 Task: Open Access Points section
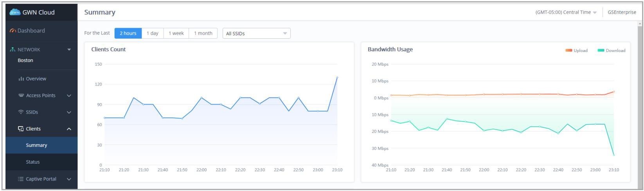[41, 96]
